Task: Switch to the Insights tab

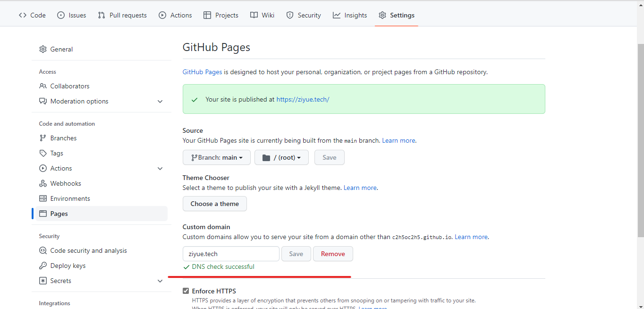Action: [350, 15]
